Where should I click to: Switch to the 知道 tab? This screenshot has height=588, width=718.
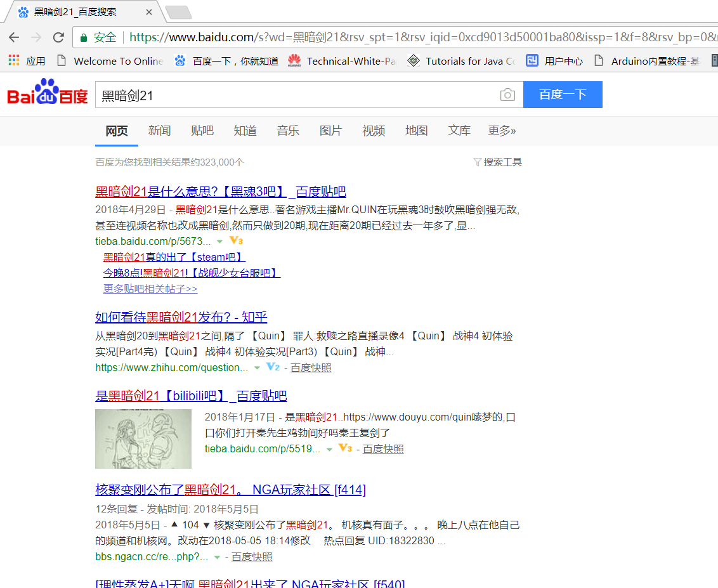pyautogui.click(x=245, y=131)
